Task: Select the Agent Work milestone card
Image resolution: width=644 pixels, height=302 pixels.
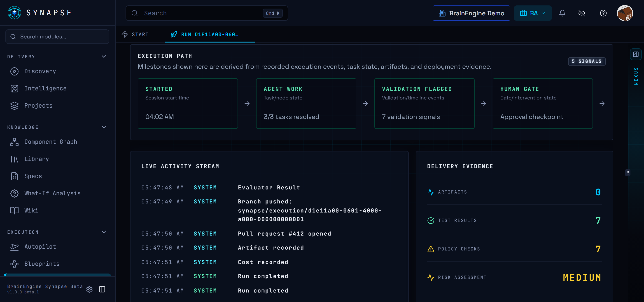Action: 306,103
